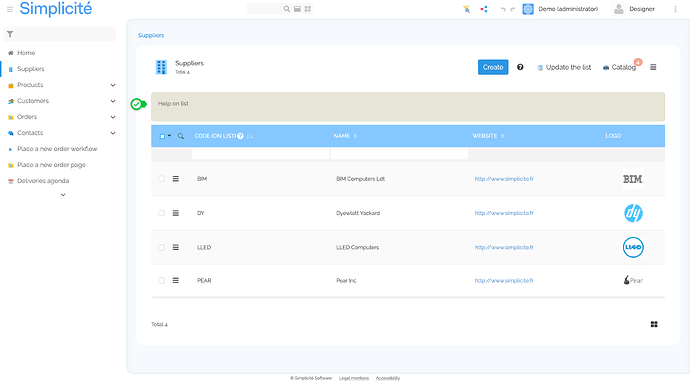Viewport: 690px width, 381px height.
Task: Click the 'Dyewlett Yackard' name cell
Action: click(x=358, y=213)
